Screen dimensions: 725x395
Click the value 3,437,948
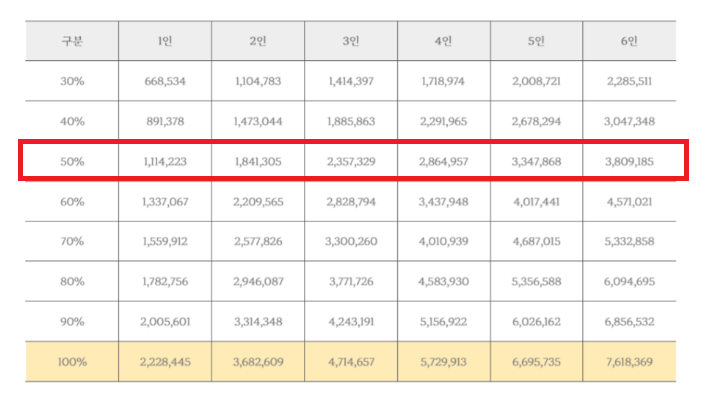pos(443,202)
